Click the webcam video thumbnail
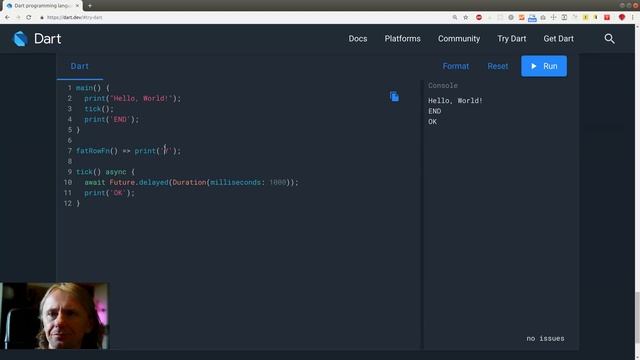640x360 pixels. pyautogui.click(x=54, y=316)
